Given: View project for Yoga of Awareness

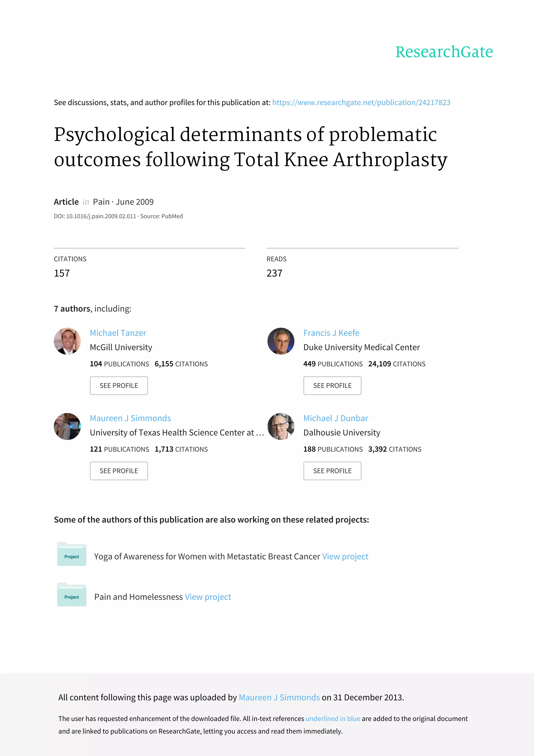Looking at the screenshot, I should [345, 556].
